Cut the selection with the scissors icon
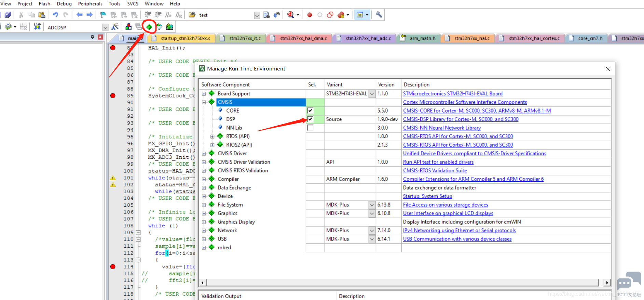 [x=21, y=15]
